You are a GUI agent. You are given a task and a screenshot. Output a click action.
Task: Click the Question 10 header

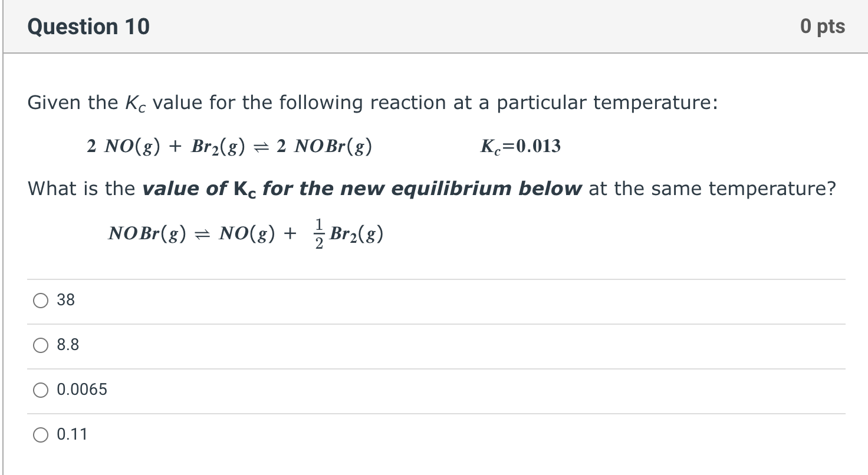coord(87,26)
